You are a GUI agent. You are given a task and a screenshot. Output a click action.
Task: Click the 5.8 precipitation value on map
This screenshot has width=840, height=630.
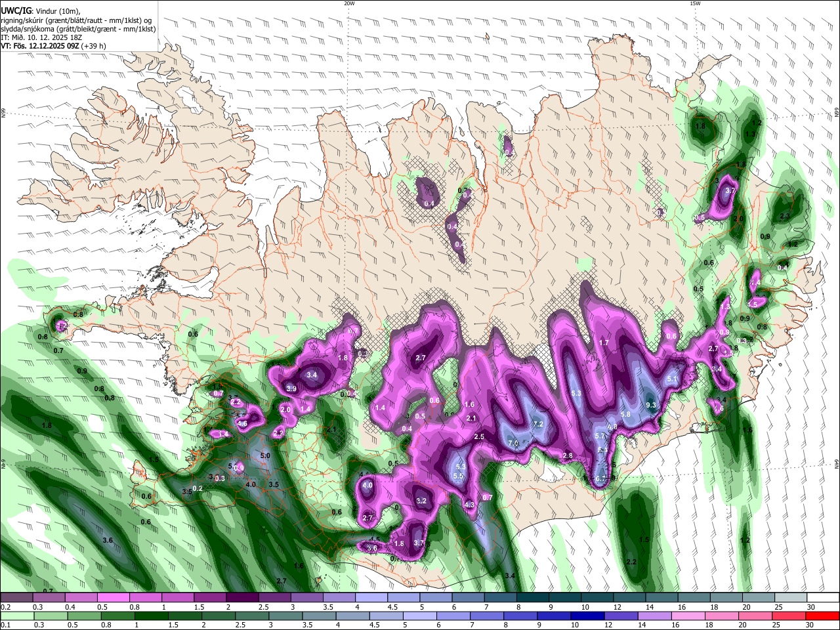(x=625, y=415)
